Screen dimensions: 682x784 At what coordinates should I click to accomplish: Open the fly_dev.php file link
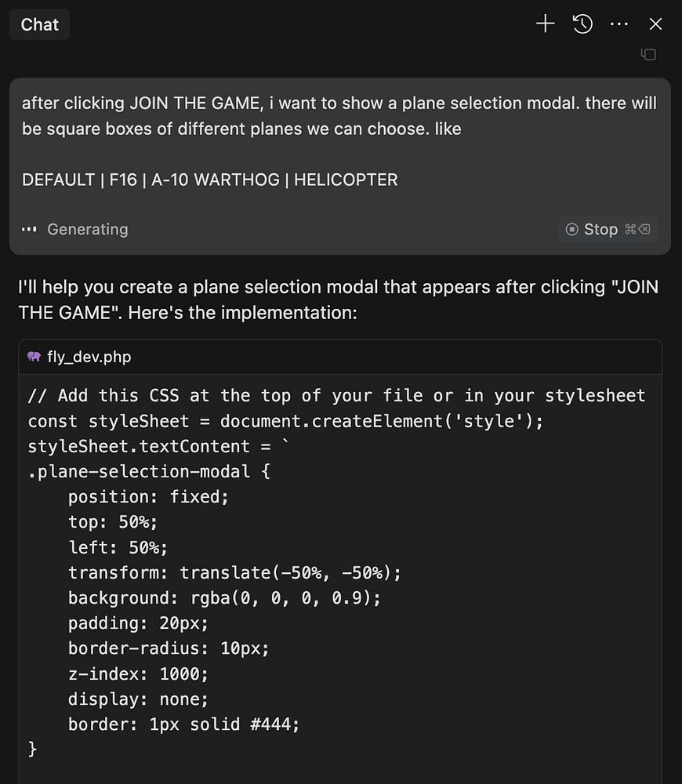89,357
